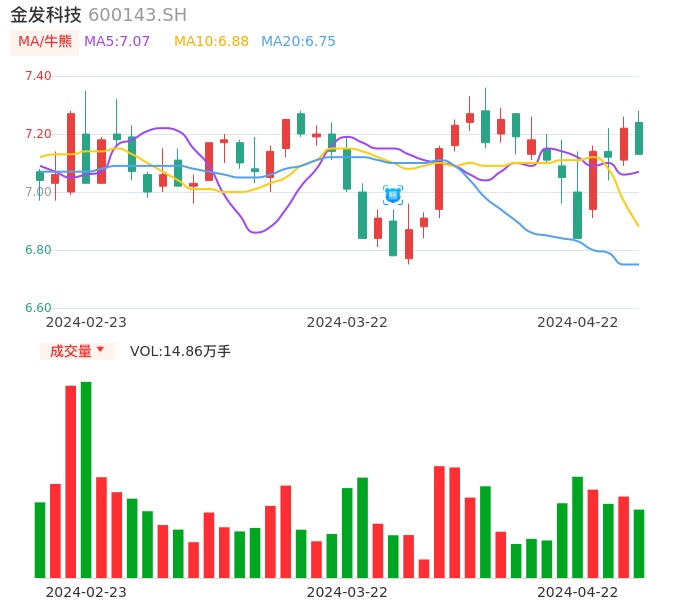Click the 金发科技 stock name title
The image size is (686, 606).
click(x=46, y=15)
